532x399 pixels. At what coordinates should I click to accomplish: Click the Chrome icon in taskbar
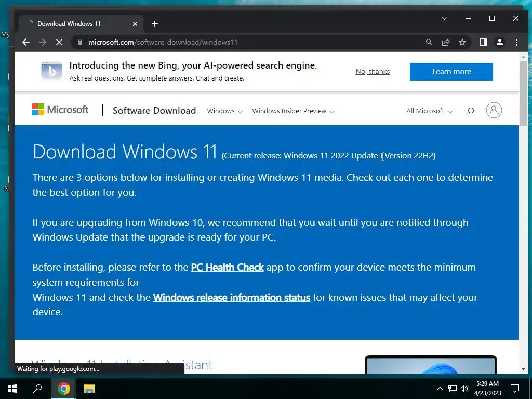[x=63, y=389]
